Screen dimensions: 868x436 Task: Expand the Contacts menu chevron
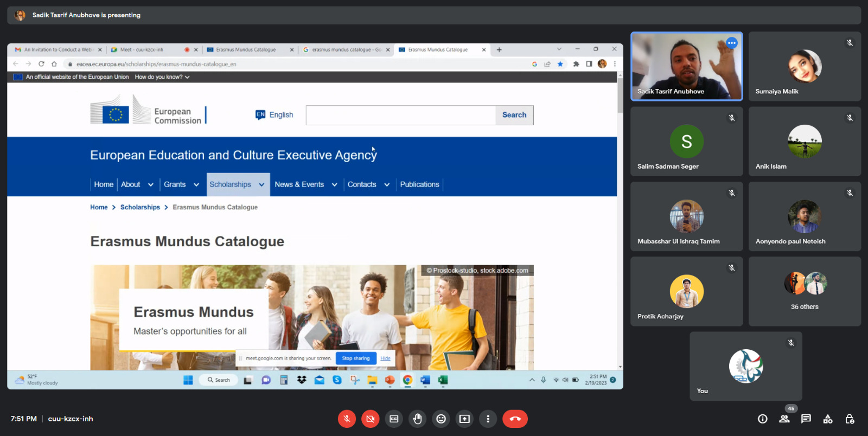tap(387, 184)
